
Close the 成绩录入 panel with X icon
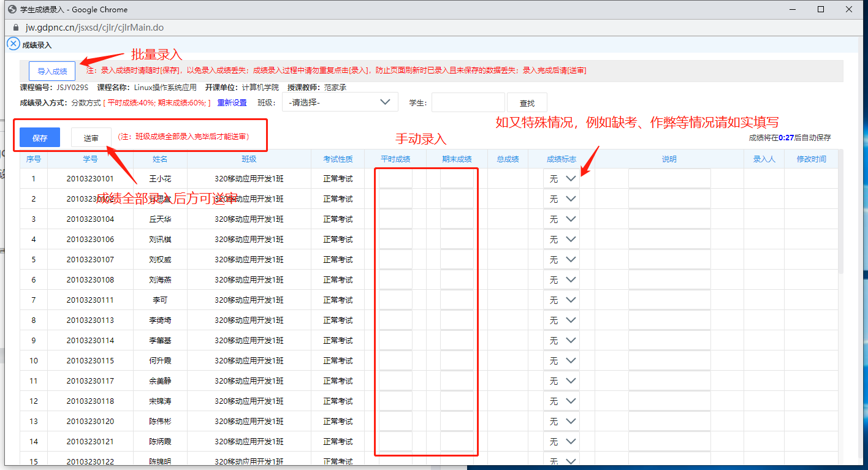click(13, 44)
